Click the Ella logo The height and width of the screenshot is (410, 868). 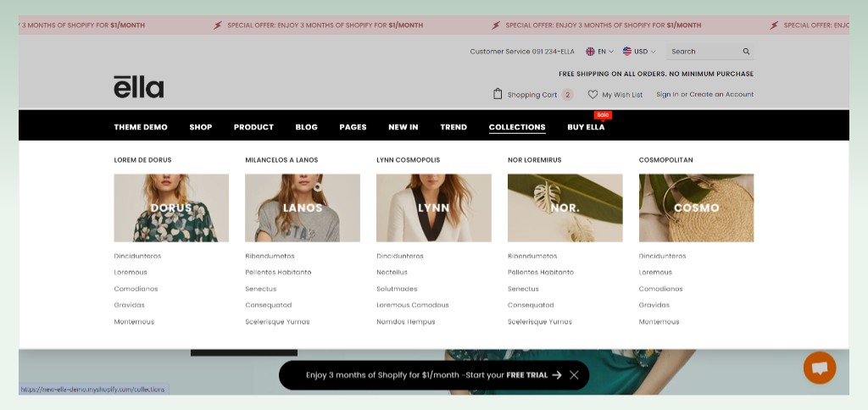[138, 87]
